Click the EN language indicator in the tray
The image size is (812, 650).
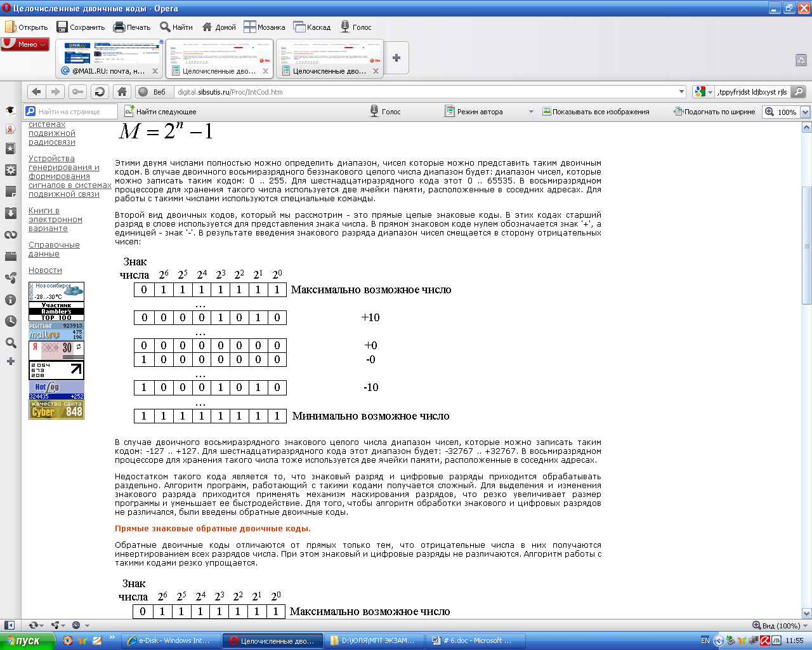tap(705, 640)
